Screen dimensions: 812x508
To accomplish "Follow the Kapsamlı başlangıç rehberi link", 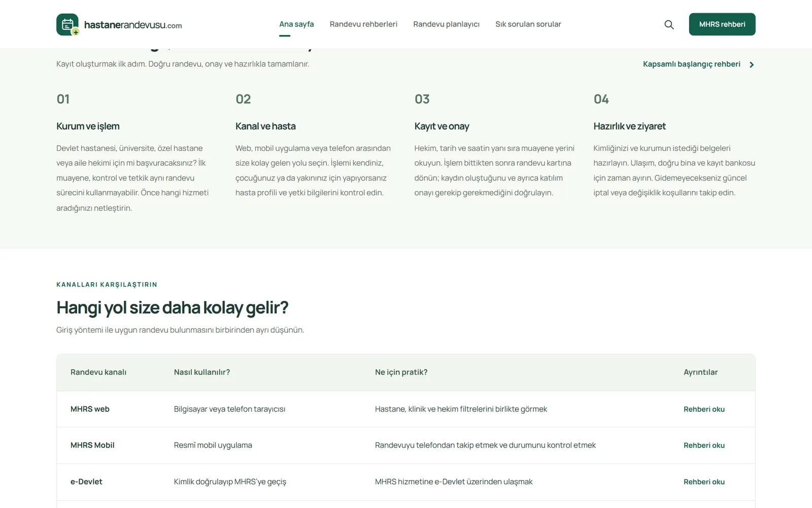I will point(691,64).
